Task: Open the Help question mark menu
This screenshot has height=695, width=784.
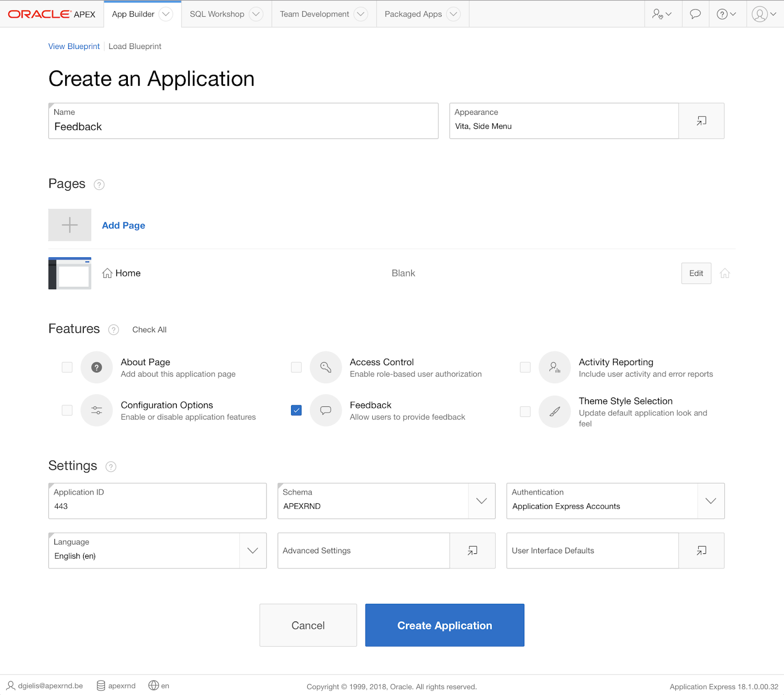Action: (726, 14)
